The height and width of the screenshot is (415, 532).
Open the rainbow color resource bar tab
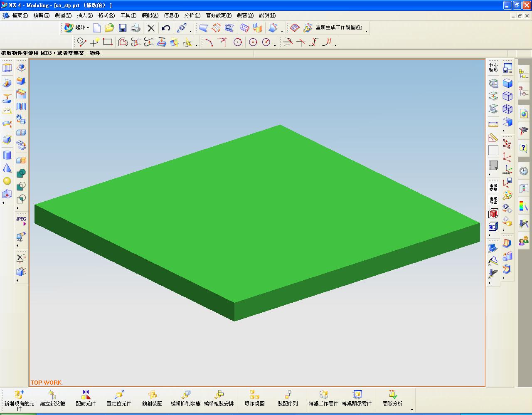pyautogui.click(x=524, y=205)
